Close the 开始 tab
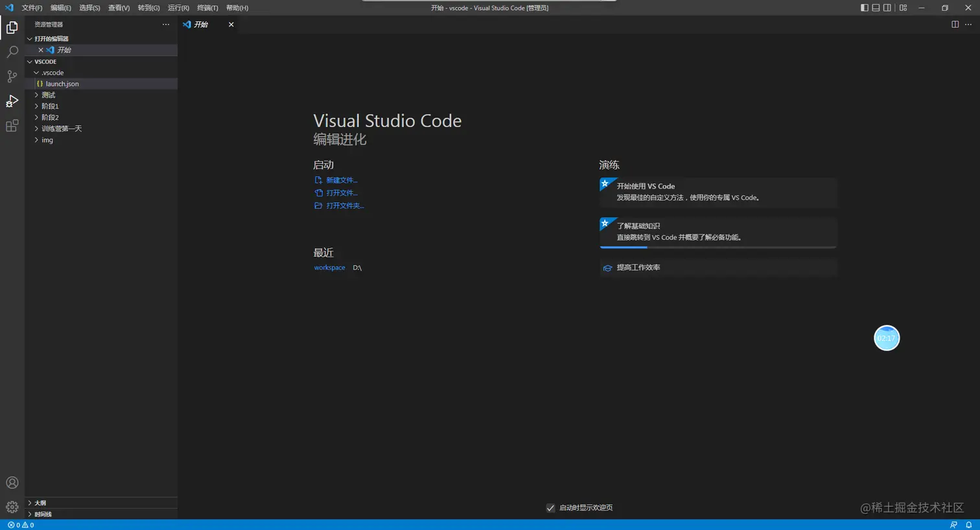Image resolution: width=980 pixels, height=530 pixels. pyautogui.click(x=231, y=25)
